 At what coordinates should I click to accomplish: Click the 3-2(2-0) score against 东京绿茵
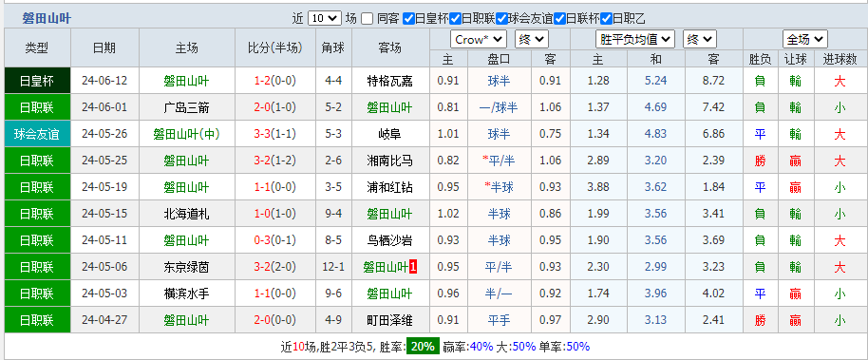pyautogui.click(x=275, y=268)
